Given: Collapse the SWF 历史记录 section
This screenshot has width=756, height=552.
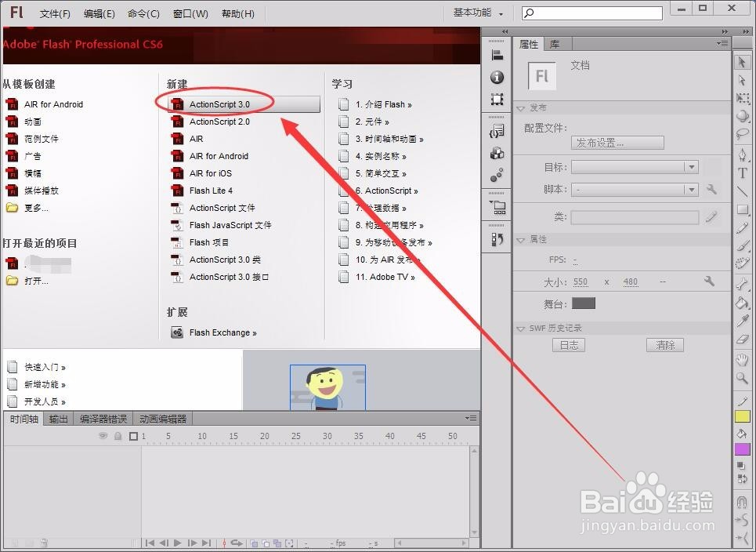Looking at the screenshot, I should (521, 329).
